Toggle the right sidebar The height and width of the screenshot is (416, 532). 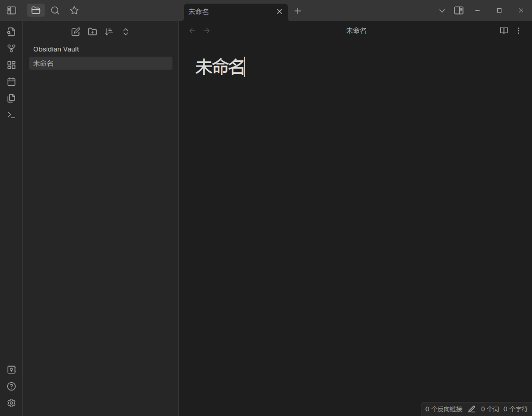459,10
